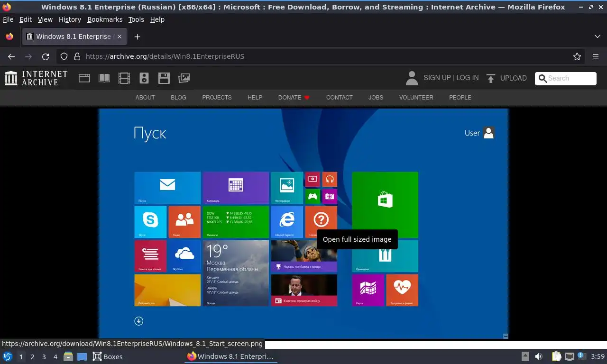Open the VOLUNTEER link
Image resolution: width=607 pixels, height=364 pixels.
(x=416, y=97)
